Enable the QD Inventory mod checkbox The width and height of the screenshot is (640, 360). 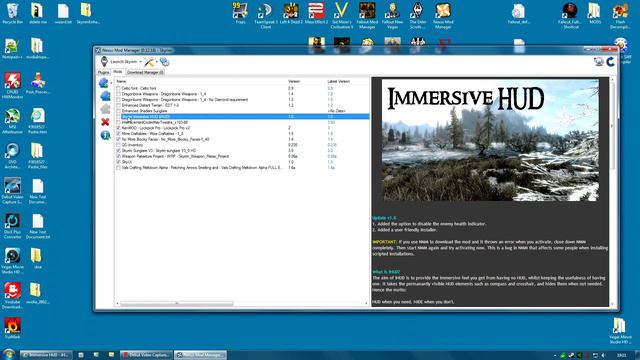pos(118,145)
